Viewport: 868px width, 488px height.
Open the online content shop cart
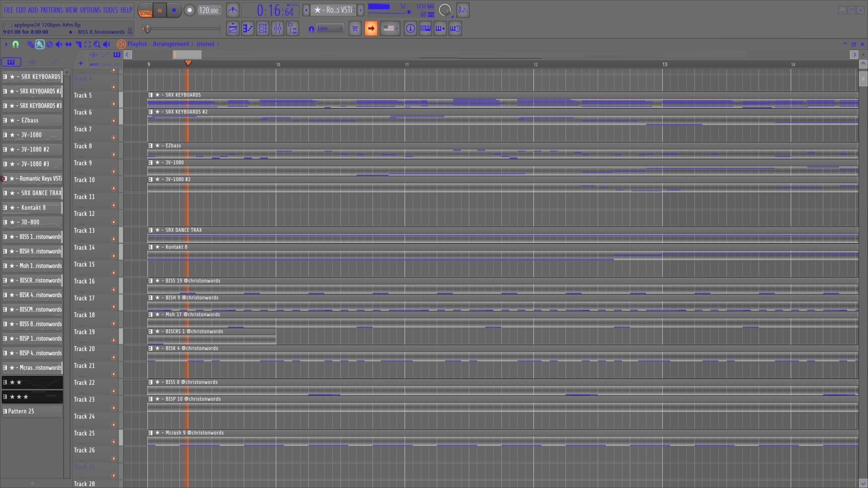[x=355, y=29]
